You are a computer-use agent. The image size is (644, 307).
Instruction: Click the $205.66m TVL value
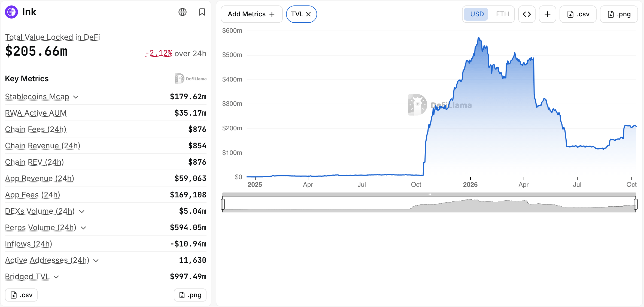(36, 51)
